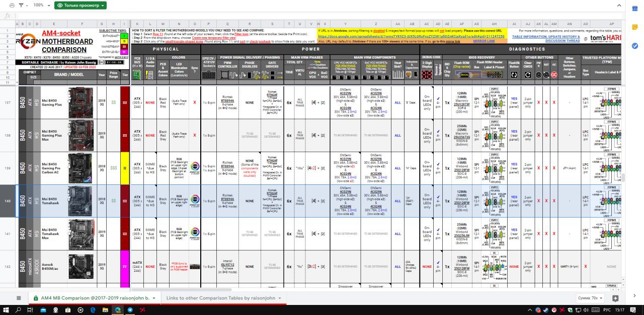Select row header 142
The height and width of the screenshot is (315, 644).
pyautogui.click(x=7, y=267)
